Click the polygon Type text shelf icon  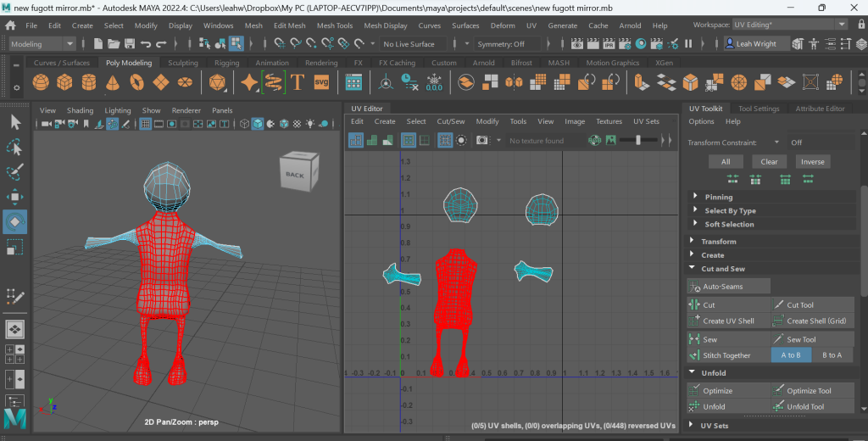298,82
